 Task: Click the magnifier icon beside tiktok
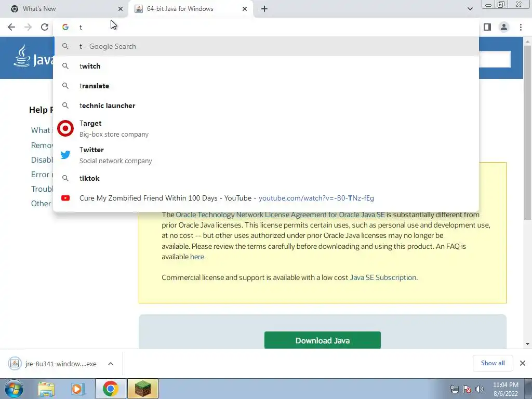click(x=65, y=179)
